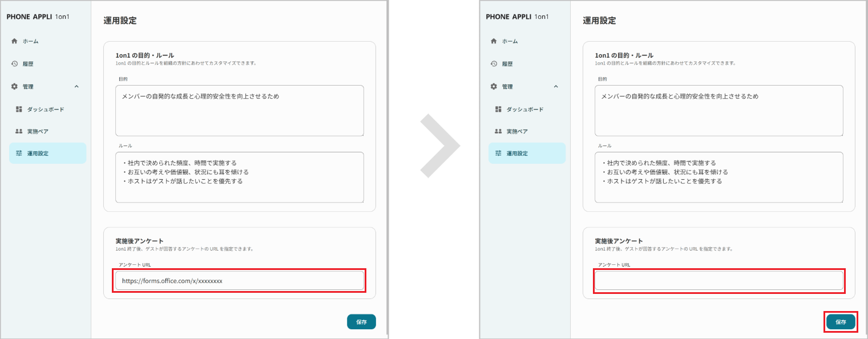This screenshot has height=339, width=868.
Task: Focus 目的 text area in right screenshot
Action: 719,111
